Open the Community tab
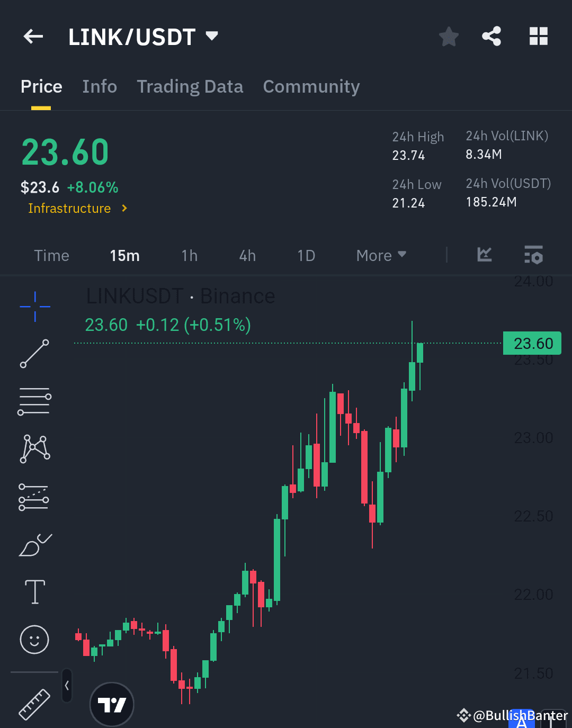The image size is (572, 728). pos(311,86)
